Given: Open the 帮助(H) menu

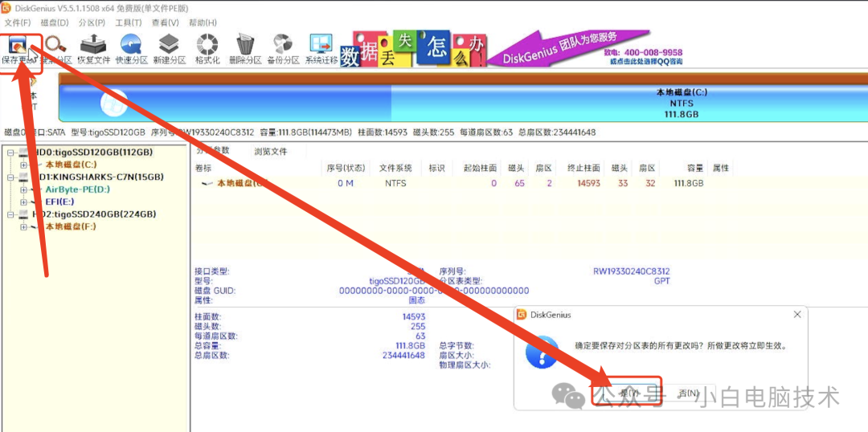Looking at the screenshot, I should [x=203, y=22].
